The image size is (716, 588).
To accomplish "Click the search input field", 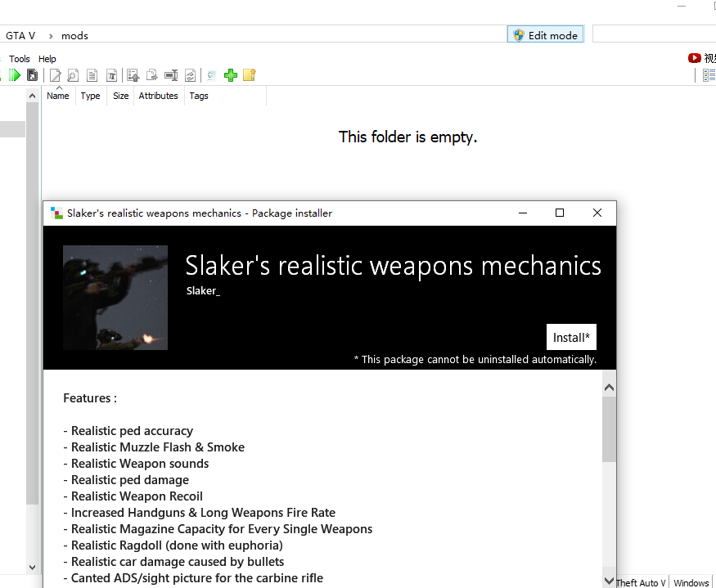I will 653,35.
